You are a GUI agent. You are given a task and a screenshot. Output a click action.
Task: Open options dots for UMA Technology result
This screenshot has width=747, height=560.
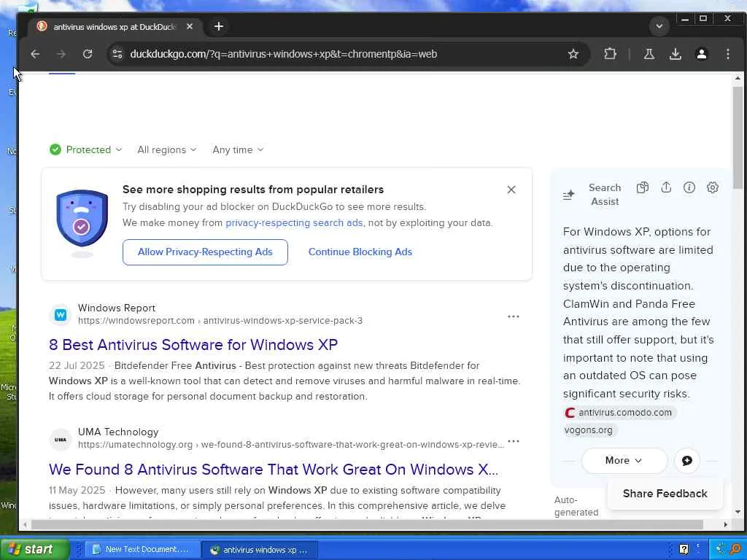513,441
